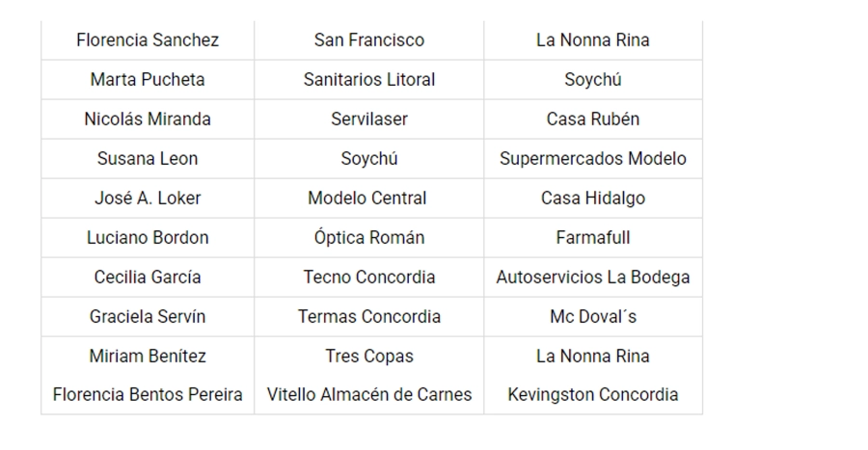This screenshot has height=450, width=868.
Task: Click the Florencia Sanchez name cell
Action: (148, 40)
